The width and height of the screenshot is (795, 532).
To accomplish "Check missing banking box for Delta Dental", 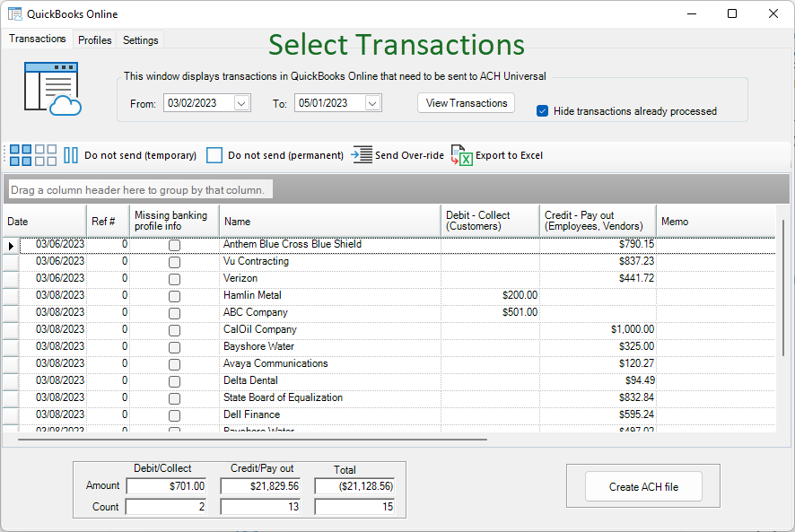I will (174, 381).
